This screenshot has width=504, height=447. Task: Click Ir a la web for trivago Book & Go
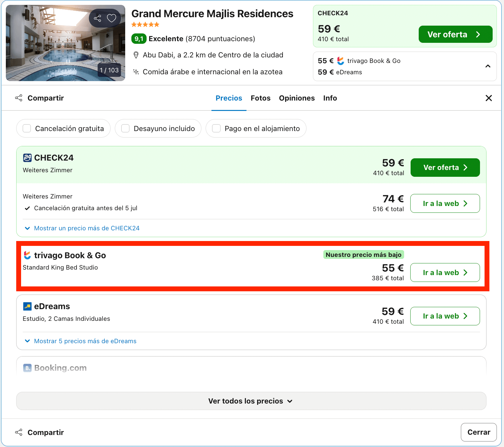(445, 272)
